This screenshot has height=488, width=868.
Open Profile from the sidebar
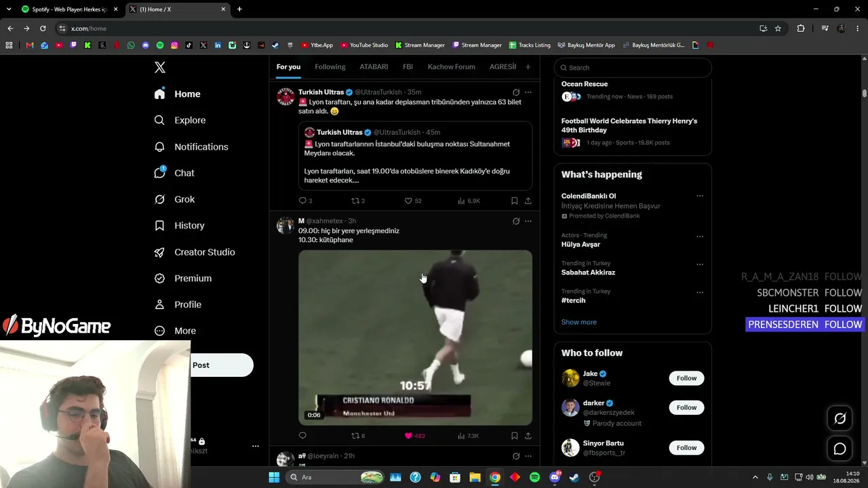tap(178, 305)
